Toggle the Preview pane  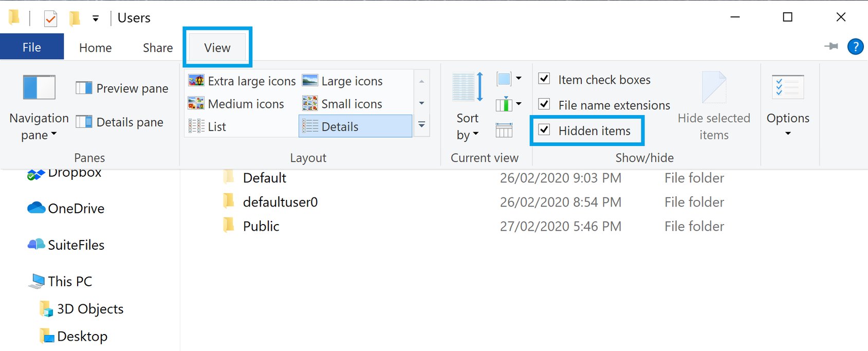coord(122,88)
